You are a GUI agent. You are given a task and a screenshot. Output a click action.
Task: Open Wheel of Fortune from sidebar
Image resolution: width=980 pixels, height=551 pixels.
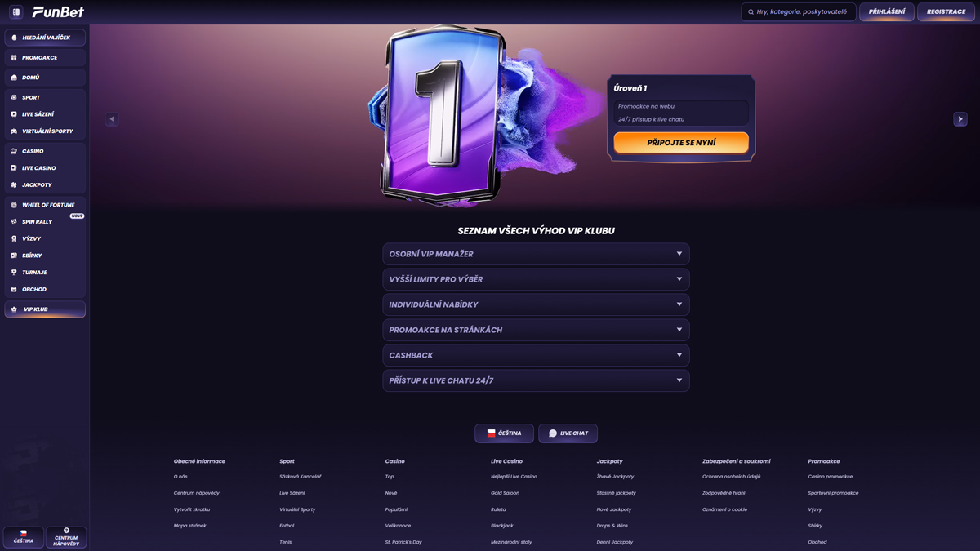point(45,204)
